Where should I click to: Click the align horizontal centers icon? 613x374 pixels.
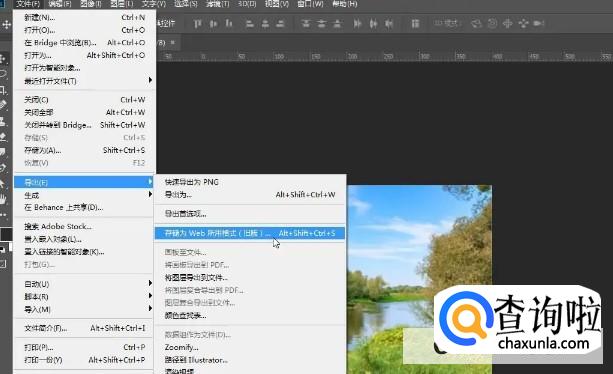point(265,24)
